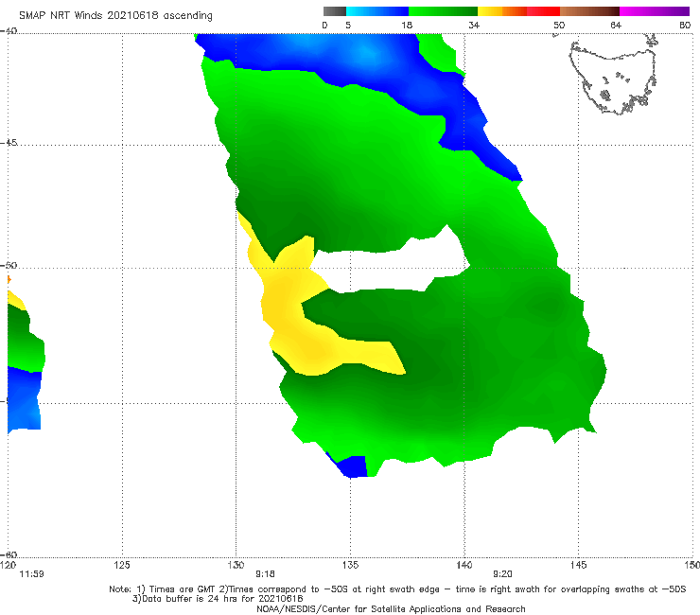The image size is (700, 615).
Task: Click the swath time label '9:20'
Action: (502, 574)
